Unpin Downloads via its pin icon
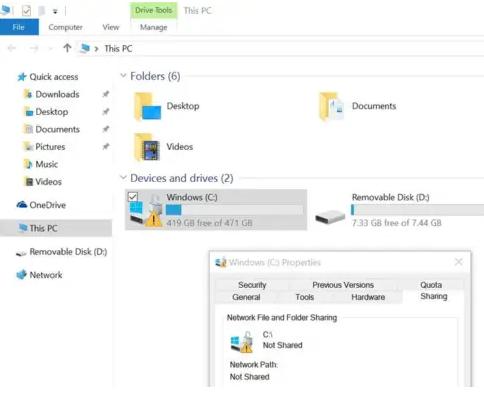484x397 pixels. click(x=106, y=94)
